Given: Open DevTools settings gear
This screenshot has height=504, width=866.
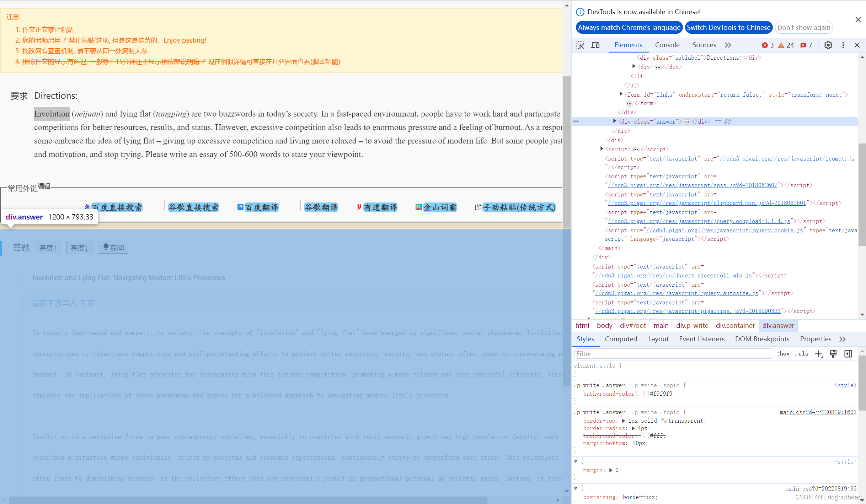Looking at the screenshot, I should 828,45.
